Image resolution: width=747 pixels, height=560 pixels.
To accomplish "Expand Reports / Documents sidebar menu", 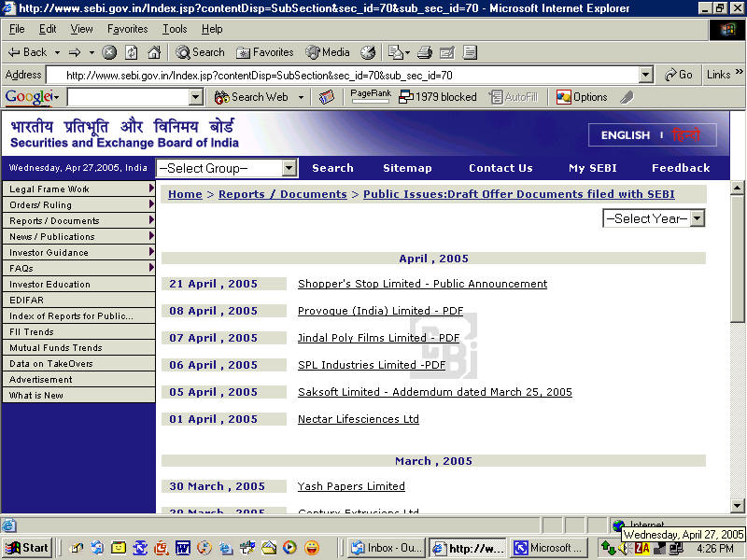I will 78,220.
